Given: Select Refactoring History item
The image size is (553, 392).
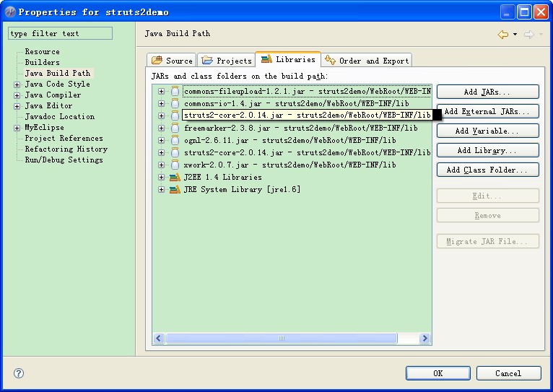Looking at the screenshot, I should (x=66, y=149).
